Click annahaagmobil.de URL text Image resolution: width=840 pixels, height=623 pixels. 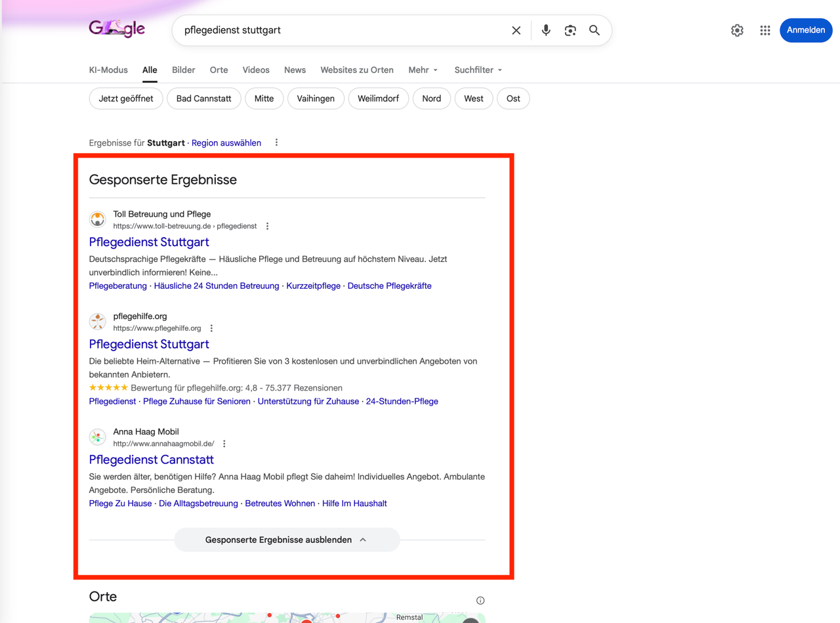(164, 444)
